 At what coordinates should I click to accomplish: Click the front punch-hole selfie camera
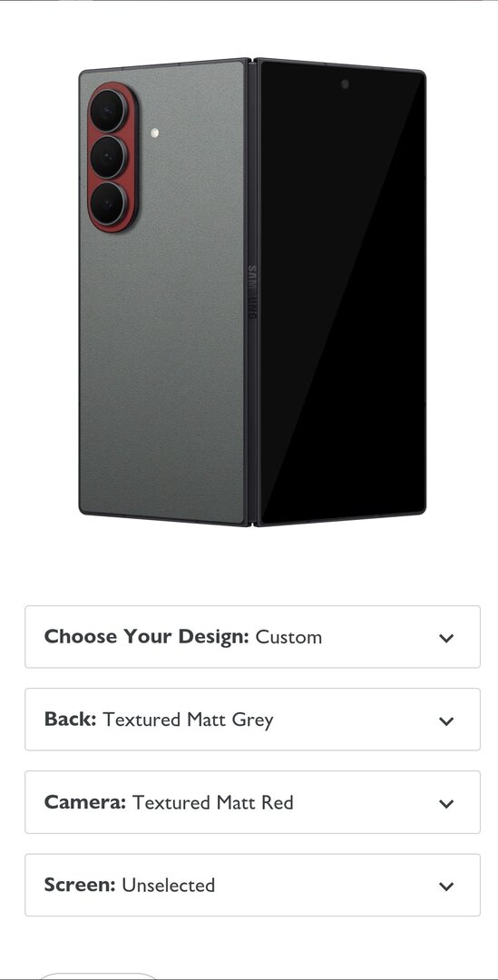tap(345, 83)
